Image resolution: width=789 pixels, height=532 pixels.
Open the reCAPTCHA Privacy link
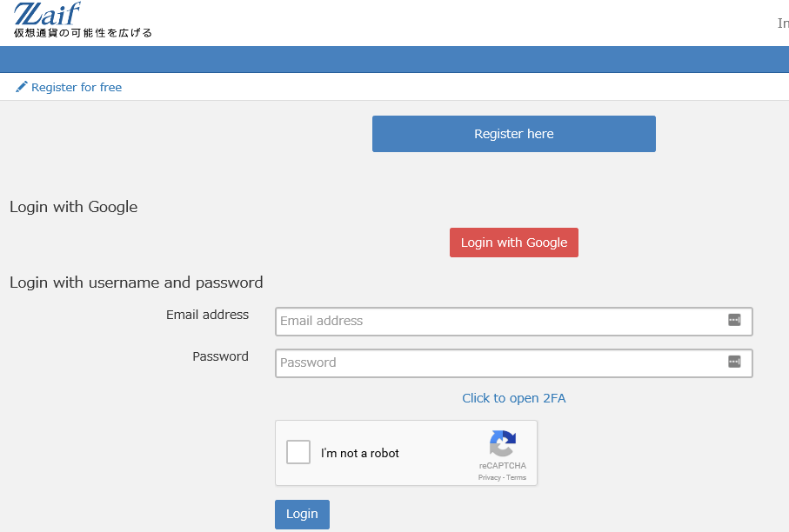[x=489, y=478]
